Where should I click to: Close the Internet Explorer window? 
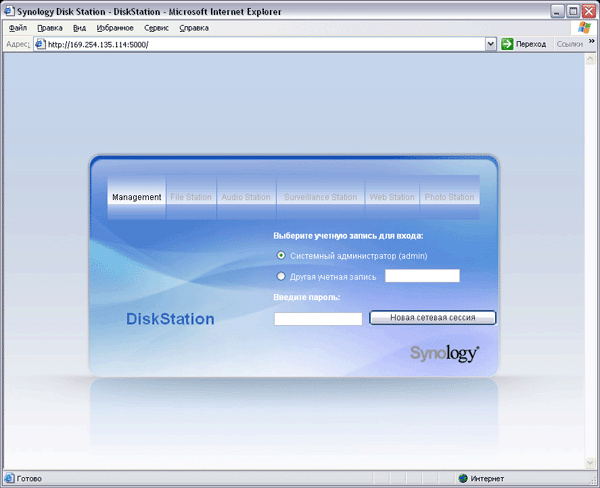[589, 11]
